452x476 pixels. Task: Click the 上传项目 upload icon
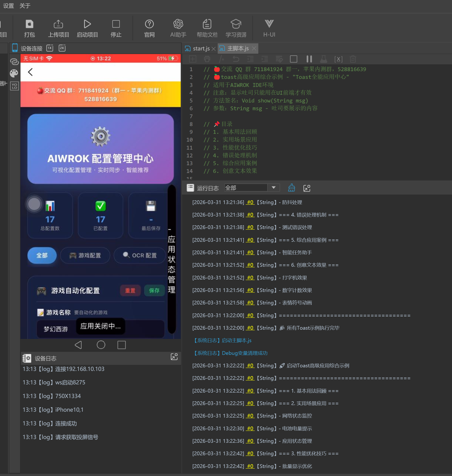(58, 24)
